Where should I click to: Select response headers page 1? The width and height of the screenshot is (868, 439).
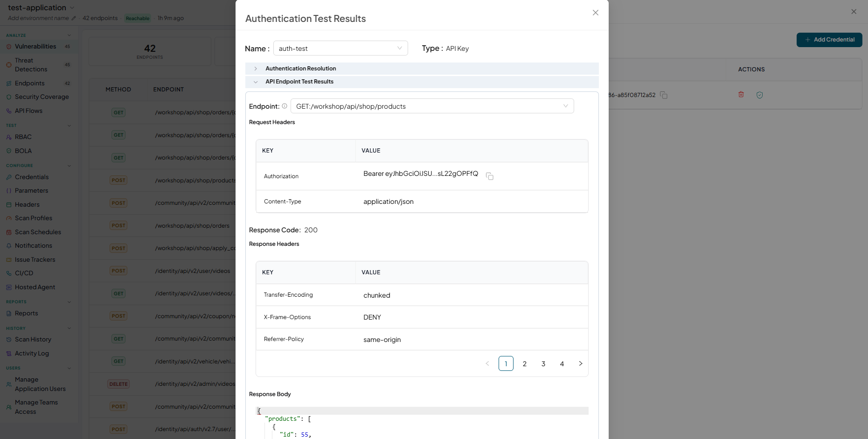click(506, 363)
